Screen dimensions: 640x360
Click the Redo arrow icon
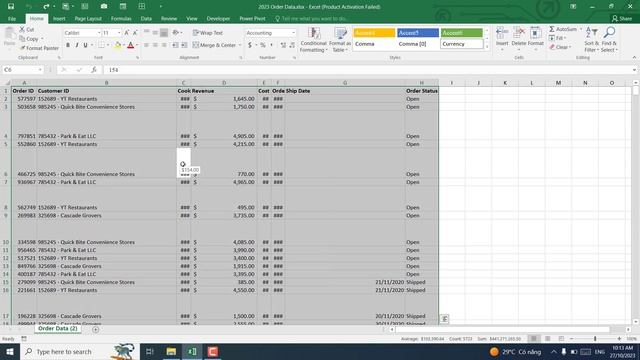[x=46, y=7]
